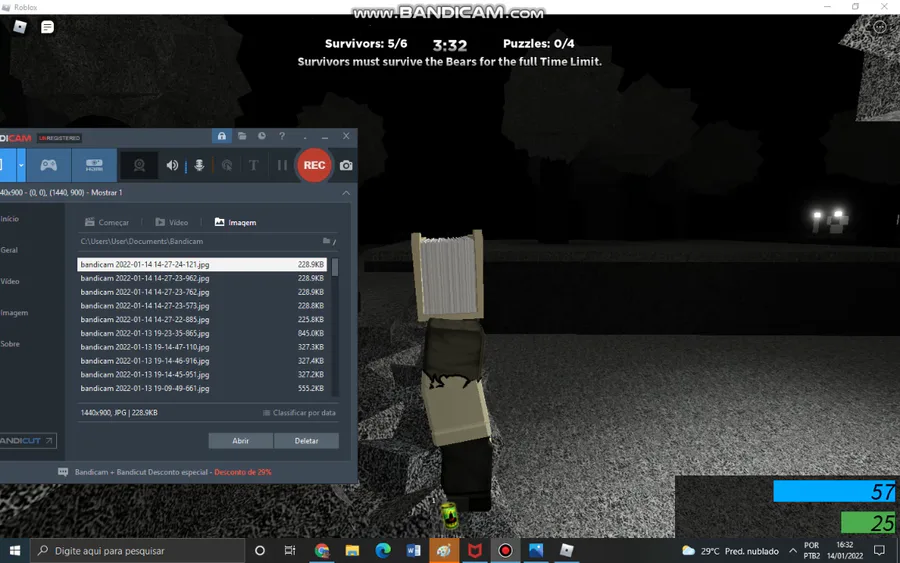
Task: Open screen recording mode dropdown arrow
Action: click(21, 165)
